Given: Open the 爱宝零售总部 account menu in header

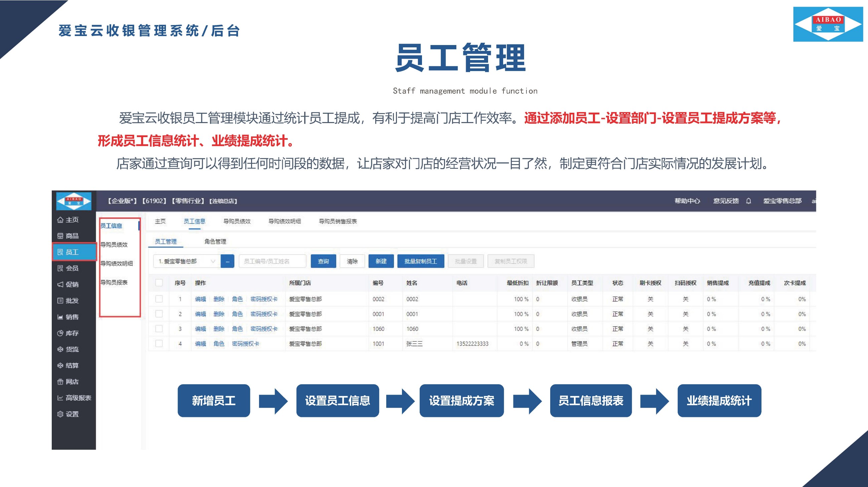Looking at the screenshot, I should coord(782,201).
